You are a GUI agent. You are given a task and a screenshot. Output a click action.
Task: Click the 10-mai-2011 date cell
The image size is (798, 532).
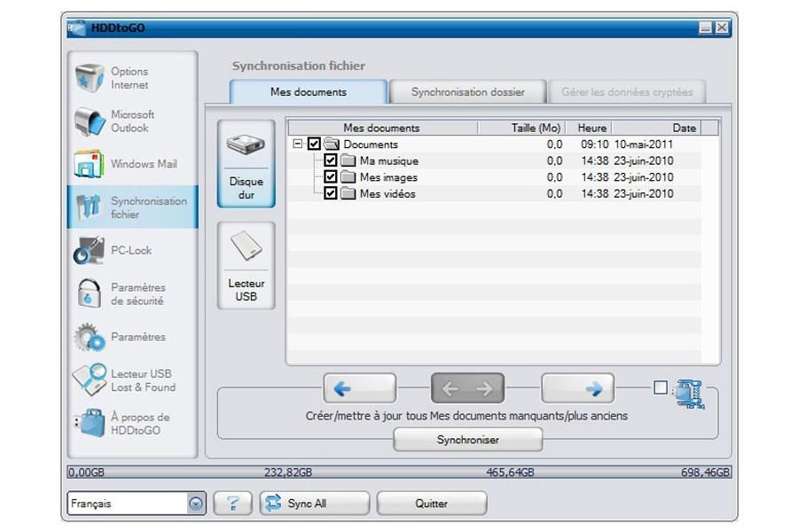(644, 144)
